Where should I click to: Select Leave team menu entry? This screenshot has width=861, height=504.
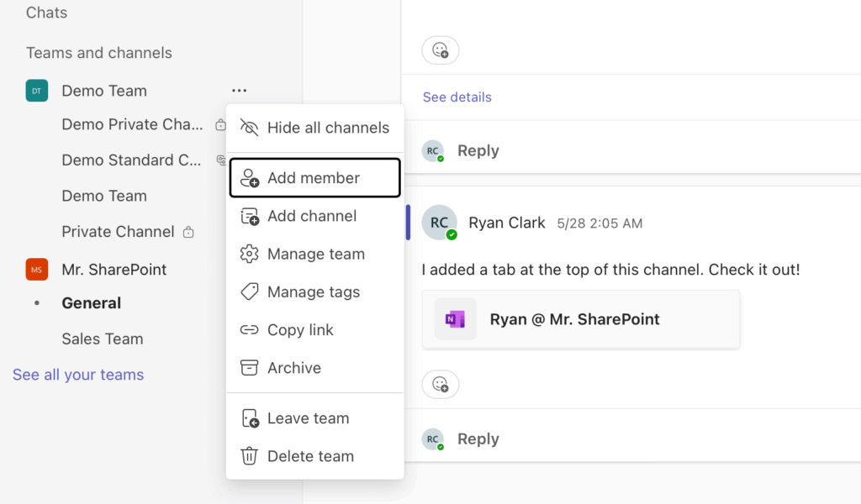click(x=315, y=418)
